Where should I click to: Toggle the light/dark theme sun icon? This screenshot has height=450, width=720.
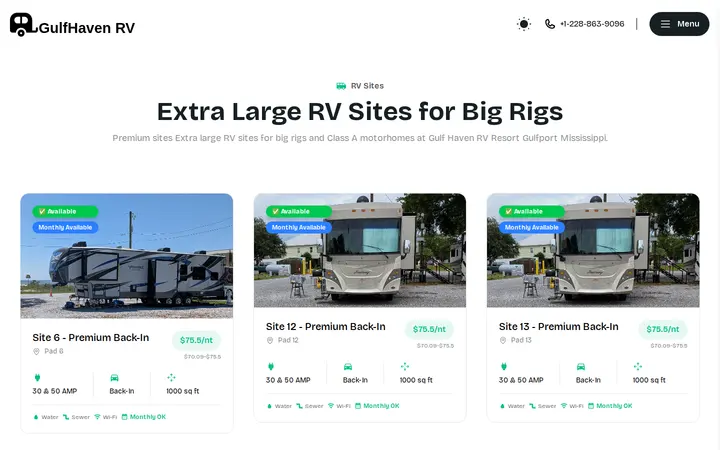click(x=523, y=24)
